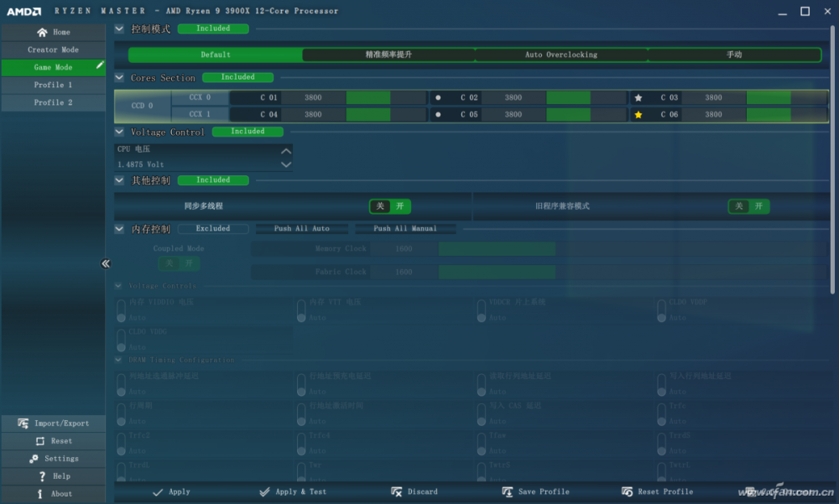Toggle the 内存控制 Excluded button
This screenshot has width=839, height=504.
213,228
